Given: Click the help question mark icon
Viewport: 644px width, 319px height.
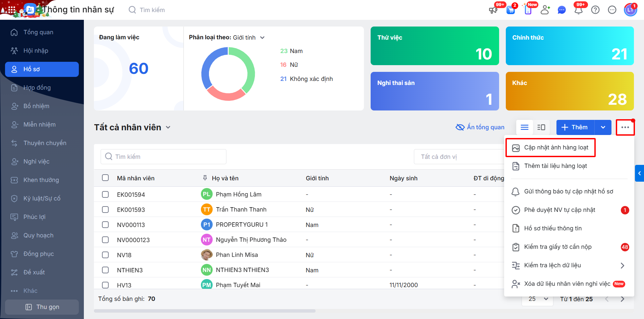Looking at the screenshot, I should [x=595, y=10].
